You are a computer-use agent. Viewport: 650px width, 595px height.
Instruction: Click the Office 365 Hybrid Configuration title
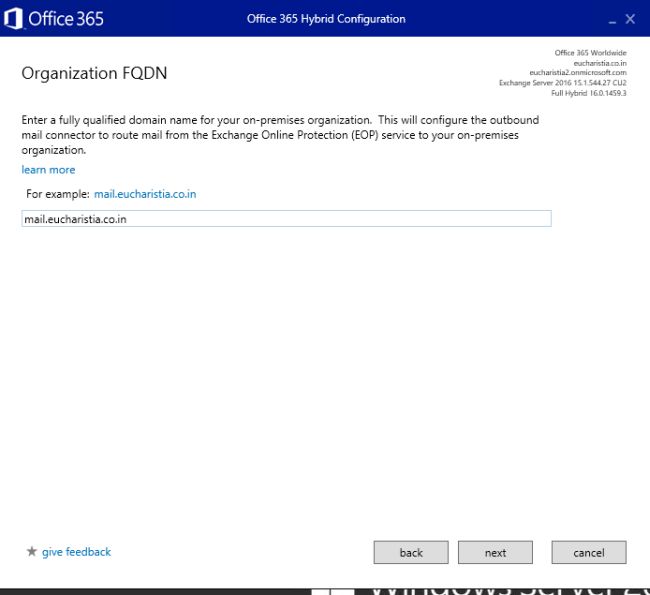click(326, 19)
